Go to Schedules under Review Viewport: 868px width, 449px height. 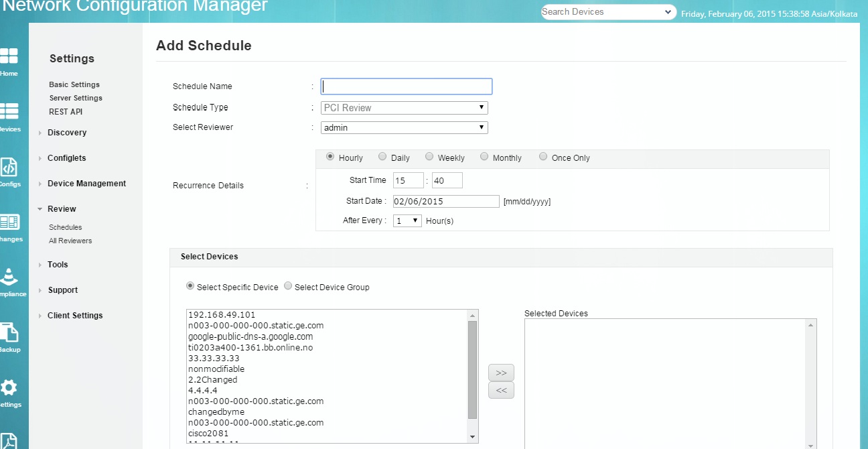(66, 227)
